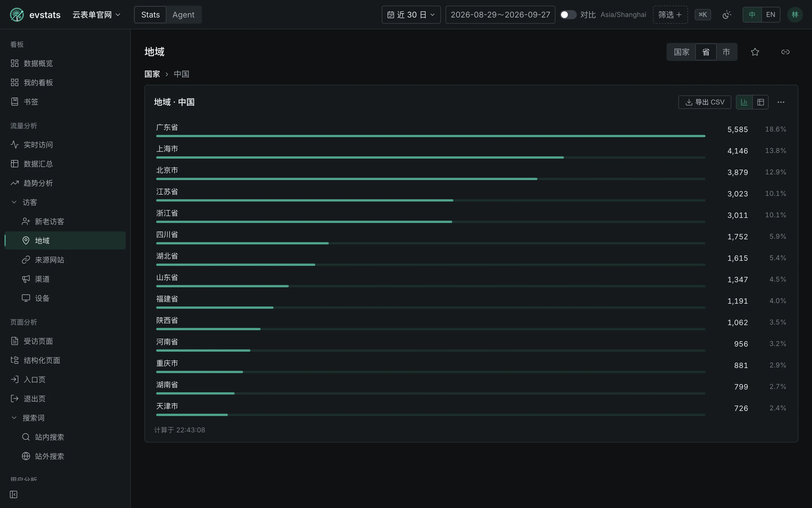The height and width of the screenshot is (508, 812).
Task: Go to 趋势分析 page
Action: [65, 183]
